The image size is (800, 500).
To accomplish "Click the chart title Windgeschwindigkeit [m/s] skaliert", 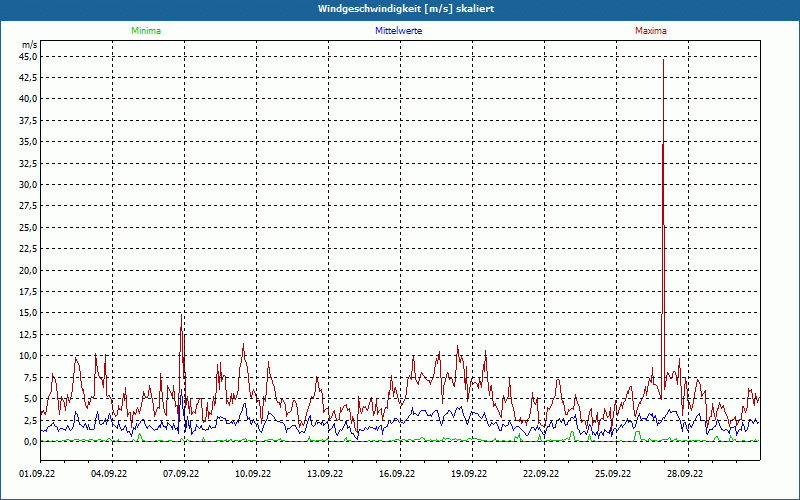I will [x=406, y=9].
